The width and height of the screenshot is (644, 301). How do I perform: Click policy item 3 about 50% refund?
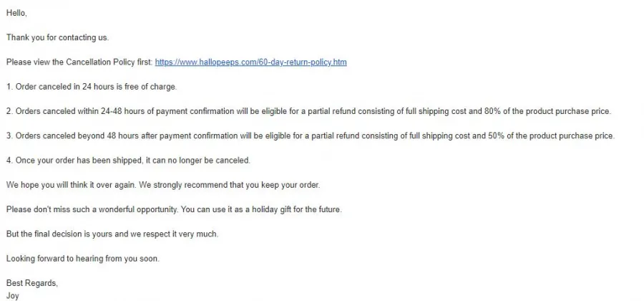311,135
